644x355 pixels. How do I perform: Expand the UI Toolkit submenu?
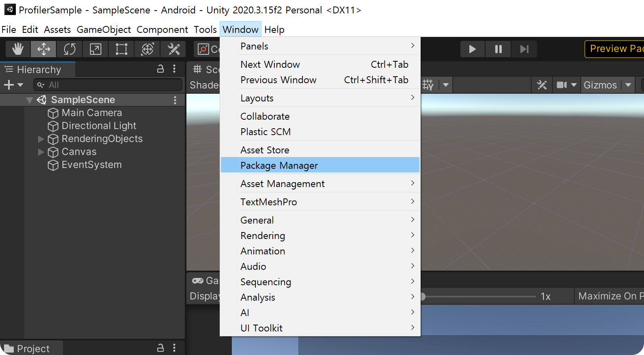coord(320,328)
